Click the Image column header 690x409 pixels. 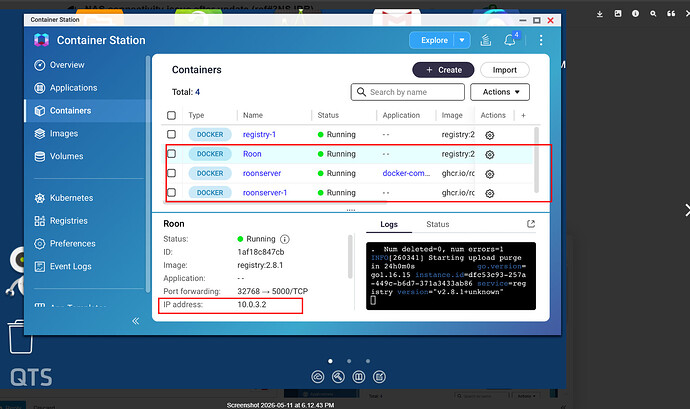pos(452,115)
